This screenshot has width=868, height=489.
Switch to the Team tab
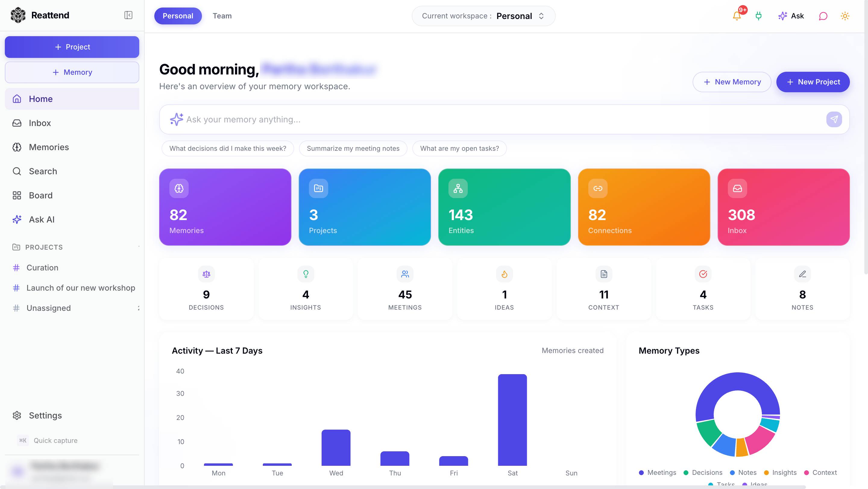tap(222, 16)
